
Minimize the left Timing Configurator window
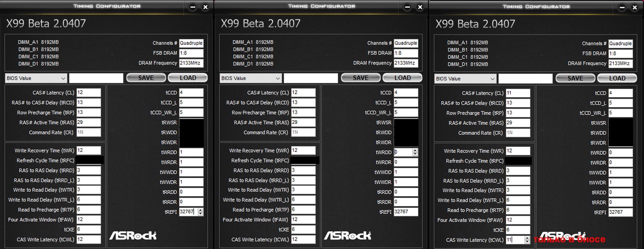point(193,7)
